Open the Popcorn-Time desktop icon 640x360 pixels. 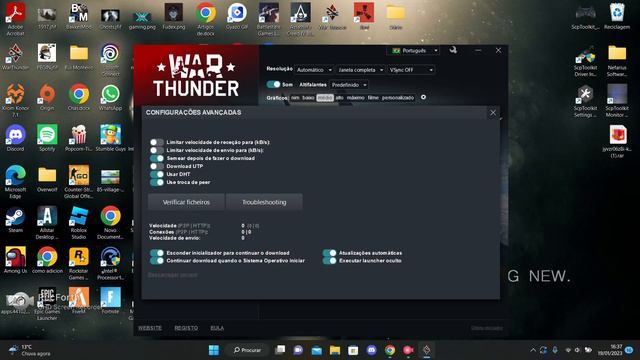point(79,139)
